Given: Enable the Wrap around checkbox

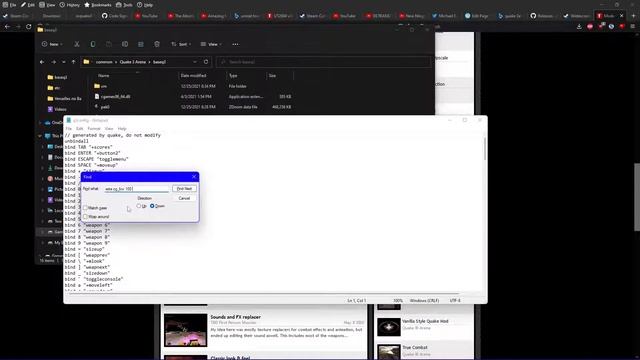Looking at the screenshot, I should 85,217.
